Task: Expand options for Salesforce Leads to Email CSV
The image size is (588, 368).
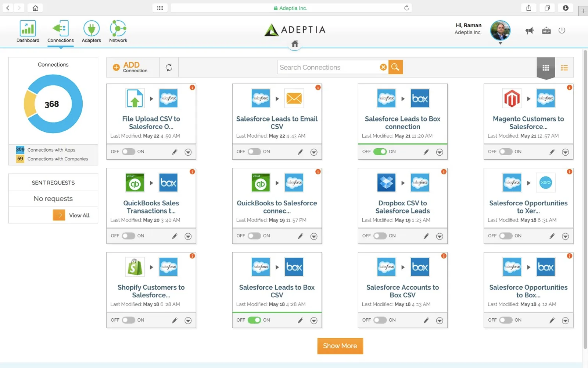Action: pos(314,152)
